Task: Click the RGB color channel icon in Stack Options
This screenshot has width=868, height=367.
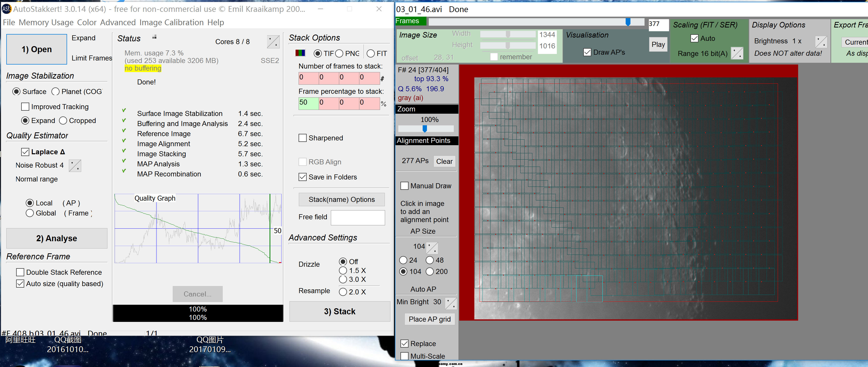Action: click(x=300, y=53)
